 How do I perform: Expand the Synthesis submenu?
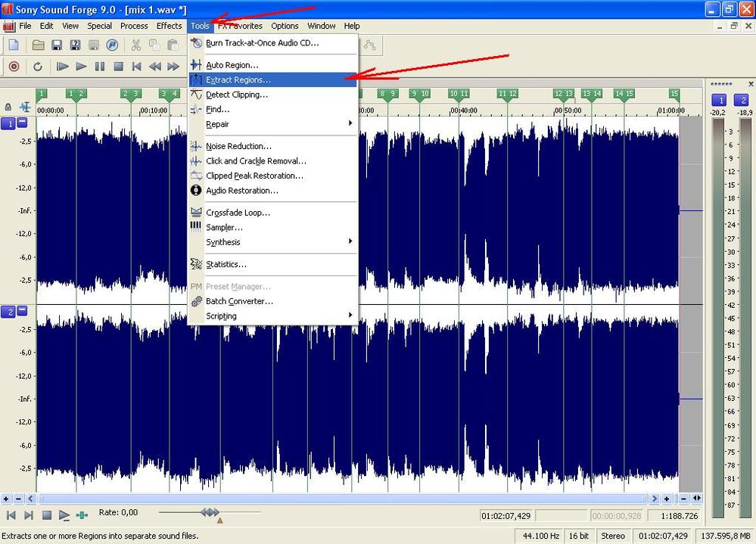(273, 242)
